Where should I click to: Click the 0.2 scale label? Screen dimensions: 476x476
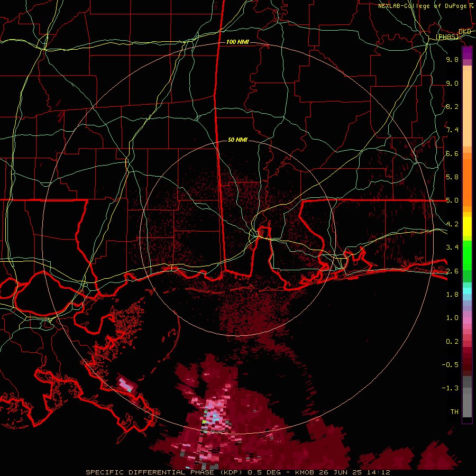coord(452,342)
